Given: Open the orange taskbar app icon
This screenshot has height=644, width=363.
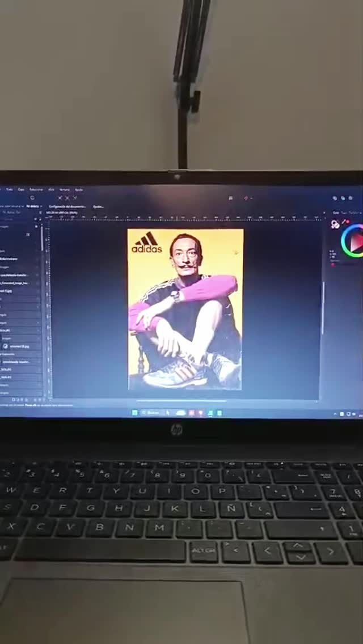Looking at the screenshot, I should pyautogui.click(x=201, y=413).
